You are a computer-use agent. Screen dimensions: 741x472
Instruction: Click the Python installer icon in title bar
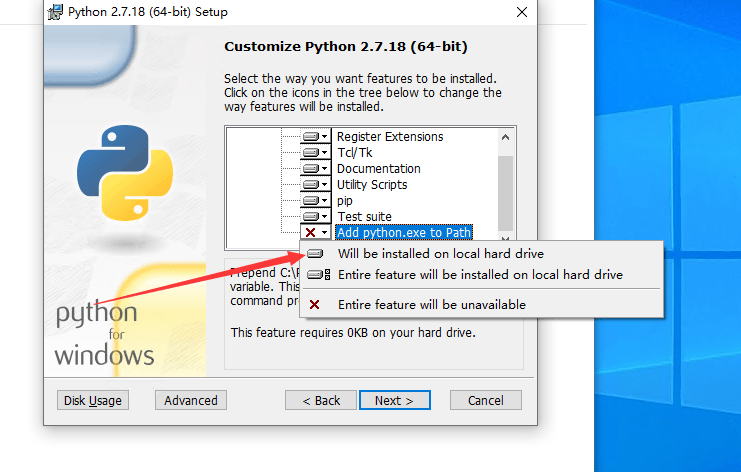click(x=55, y=12)
